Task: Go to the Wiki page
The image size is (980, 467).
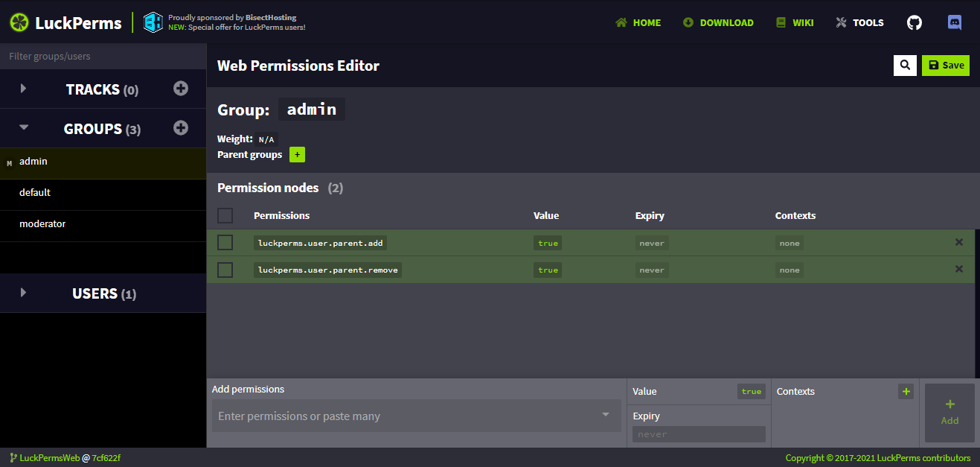Action: click(x=795, y=22)
